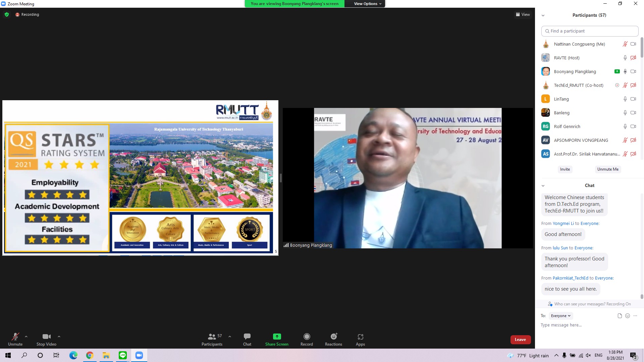Click Yongmei Li sender name link

coord(563,224)
